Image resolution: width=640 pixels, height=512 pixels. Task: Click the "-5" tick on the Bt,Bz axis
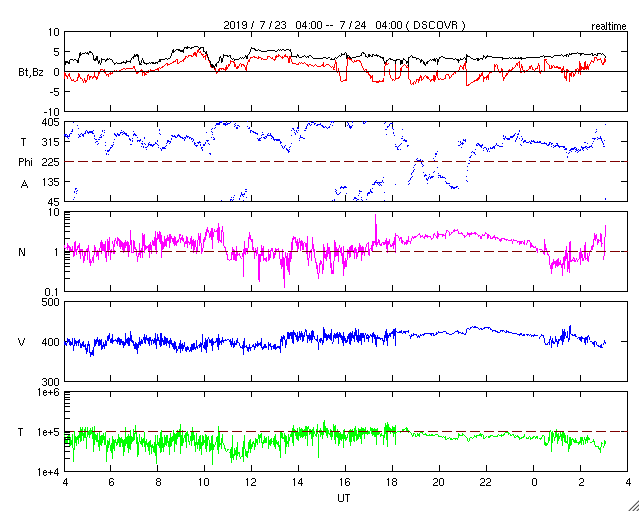pos(53,92)
